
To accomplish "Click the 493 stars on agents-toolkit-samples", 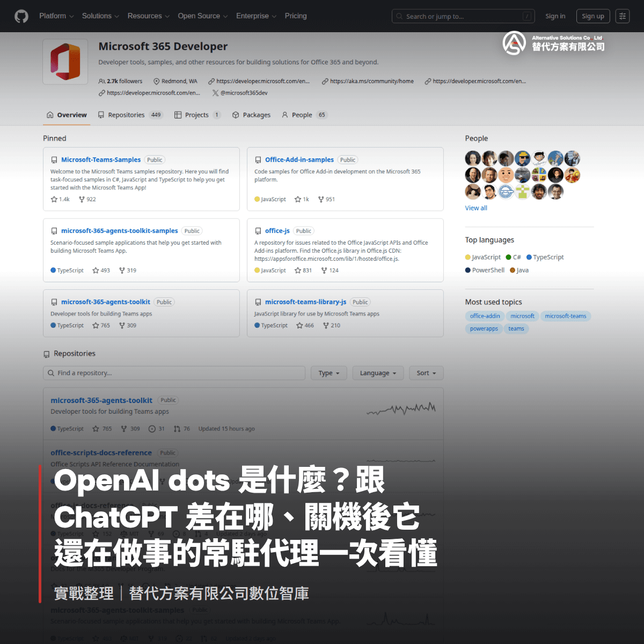I will pos(101,270).
